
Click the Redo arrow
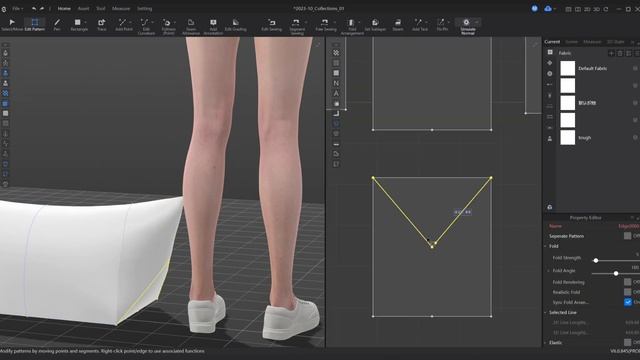pyautogui.click(x=42, y=9)
